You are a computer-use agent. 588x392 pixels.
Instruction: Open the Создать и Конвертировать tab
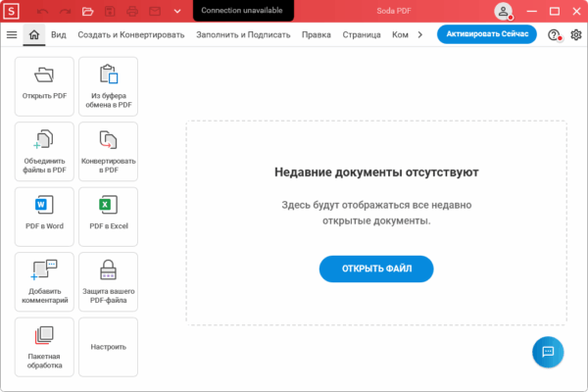[131, 35]
